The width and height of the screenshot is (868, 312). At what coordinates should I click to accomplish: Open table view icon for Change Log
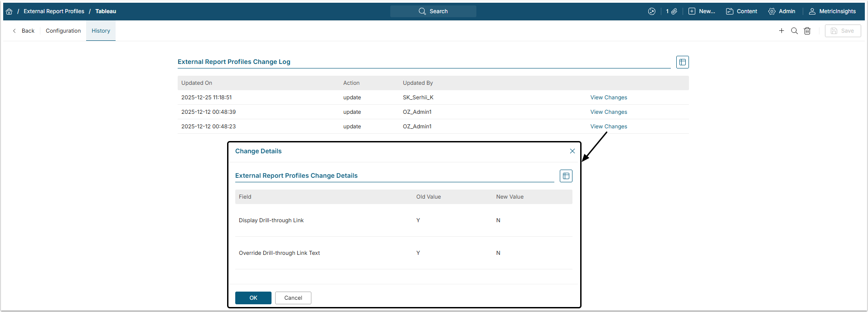click(682, 62)
